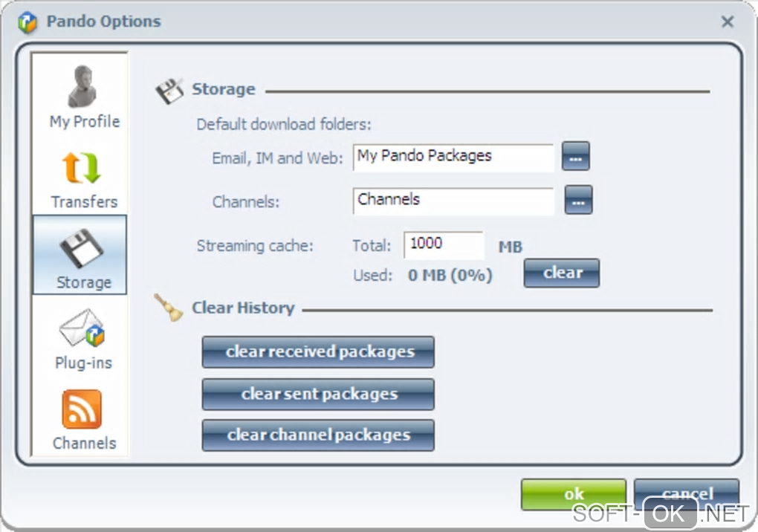Click the Storage floppy disk sidebar icon
The height and width of the screenshot is (532, 758).
tap(80, 249)
